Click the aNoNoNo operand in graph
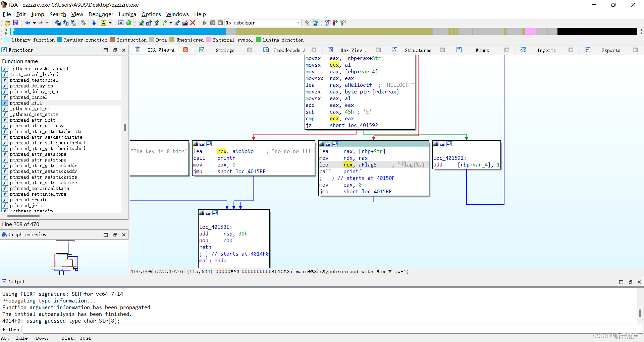644x342 pixels. (243, 151)
